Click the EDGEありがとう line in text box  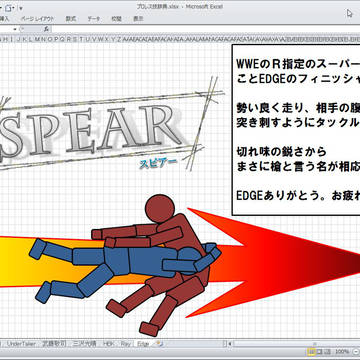coord(297,196)
